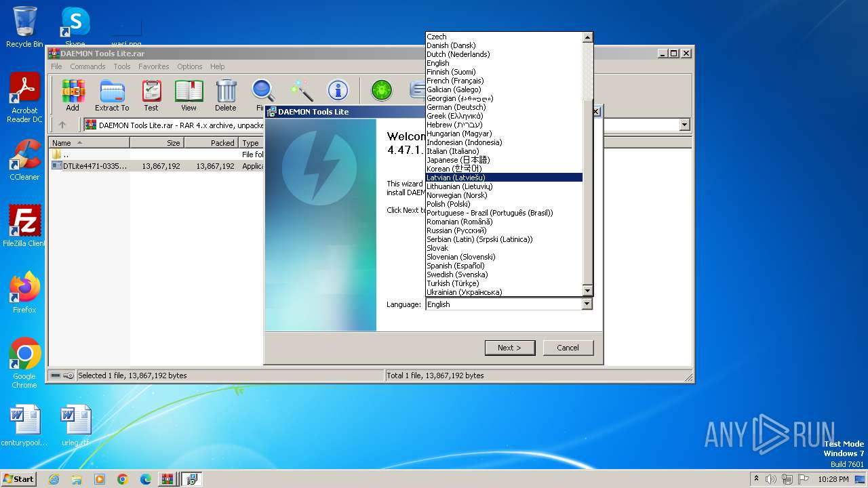This screenshot has width=868, height=488.
Task: Click the Action Center flag tray icon
Action: pos(804,479)
